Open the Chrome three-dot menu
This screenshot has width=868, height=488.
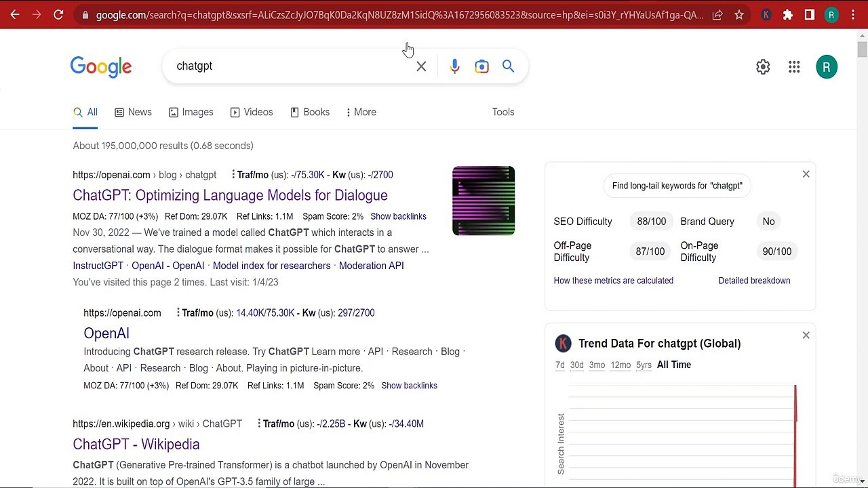853,14
